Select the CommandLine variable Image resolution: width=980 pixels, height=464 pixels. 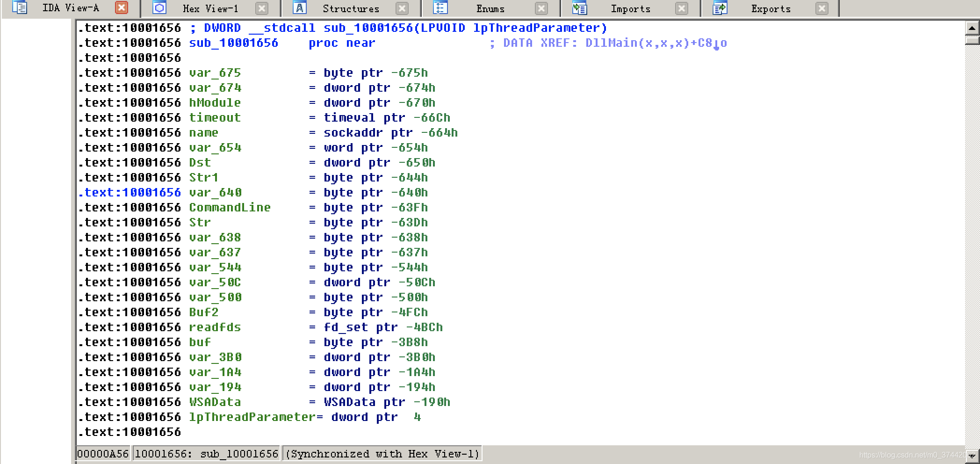(x=230, y=208)
